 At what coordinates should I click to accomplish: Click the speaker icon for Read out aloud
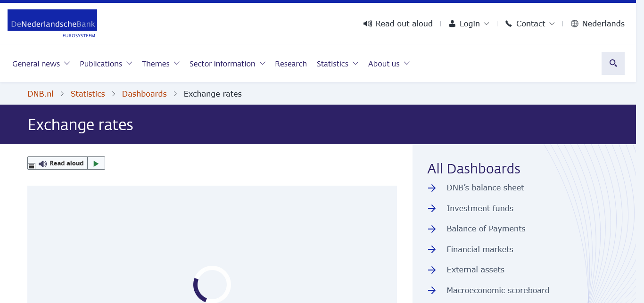[x=367, y=24]
